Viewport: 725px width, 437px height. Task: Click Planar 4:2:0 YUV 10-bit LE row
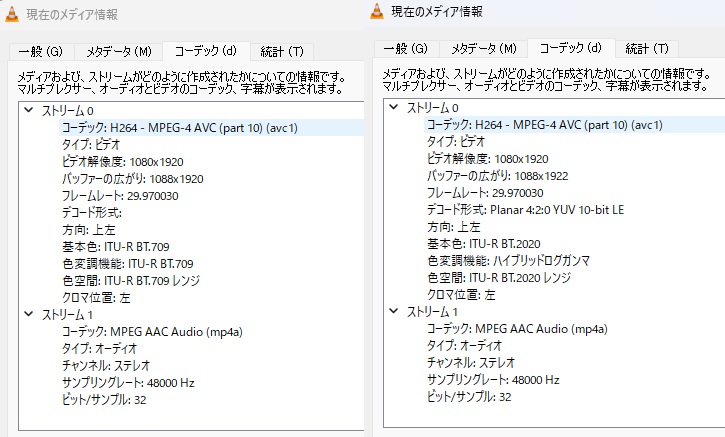click(x=525, y=210)
